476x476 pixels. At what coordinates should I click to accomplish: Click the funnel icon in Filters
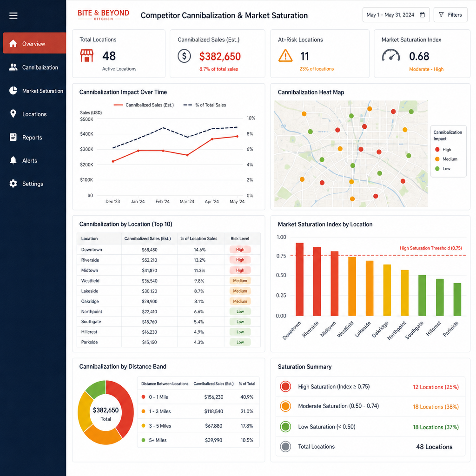[x=441, y=15]
